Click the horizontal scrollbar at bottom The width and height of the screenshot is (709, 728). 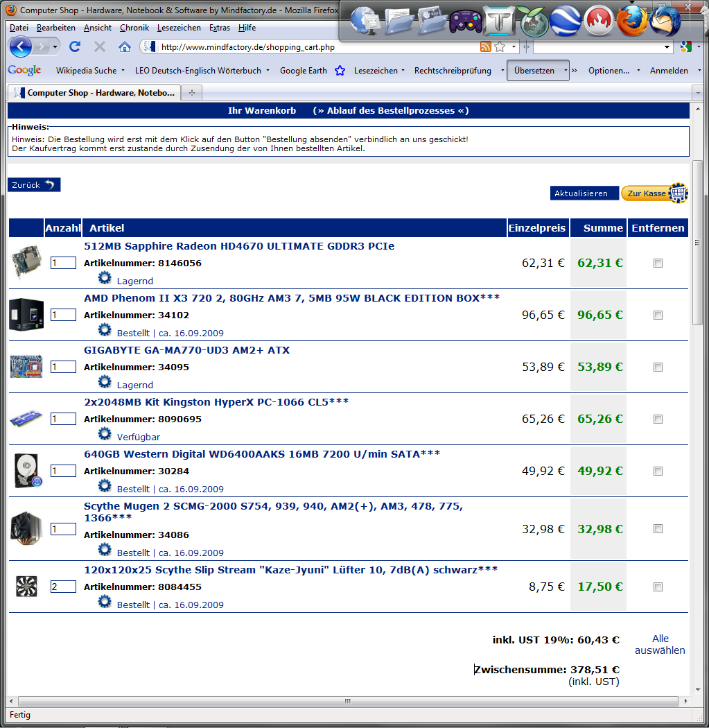pos(347,700)
